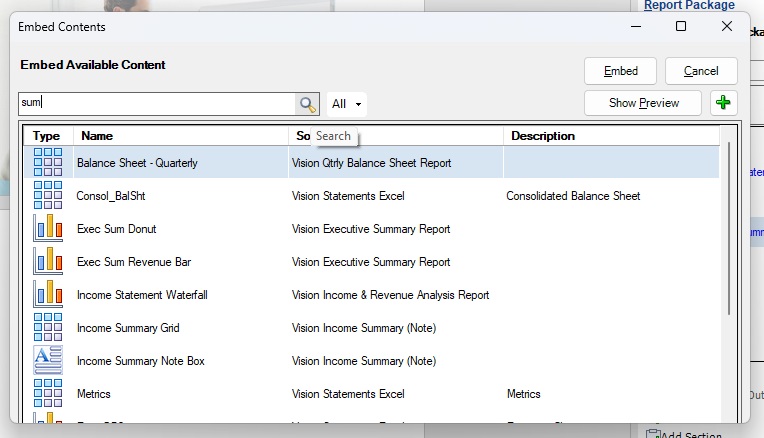The image size is (764, 438).
Task: Click the Exec Sum Donut chart icon
Action: 48,229
